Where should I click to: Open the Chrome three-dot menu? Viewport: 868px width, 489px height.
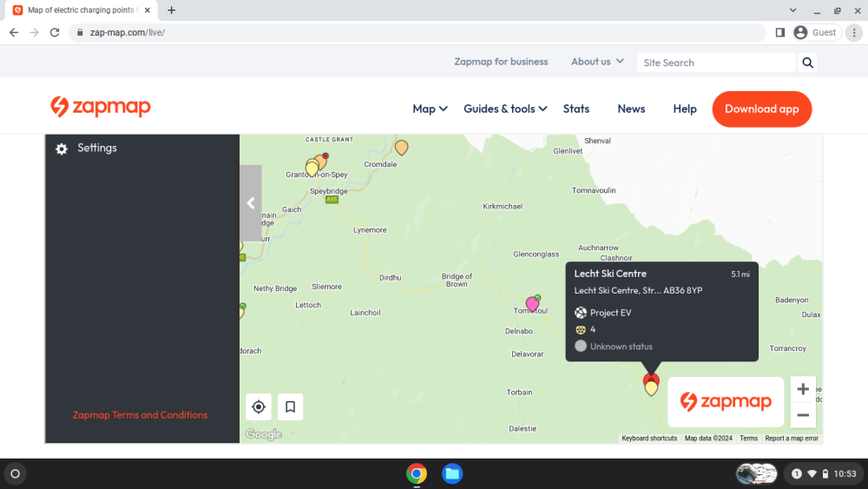tap(854, 33)
